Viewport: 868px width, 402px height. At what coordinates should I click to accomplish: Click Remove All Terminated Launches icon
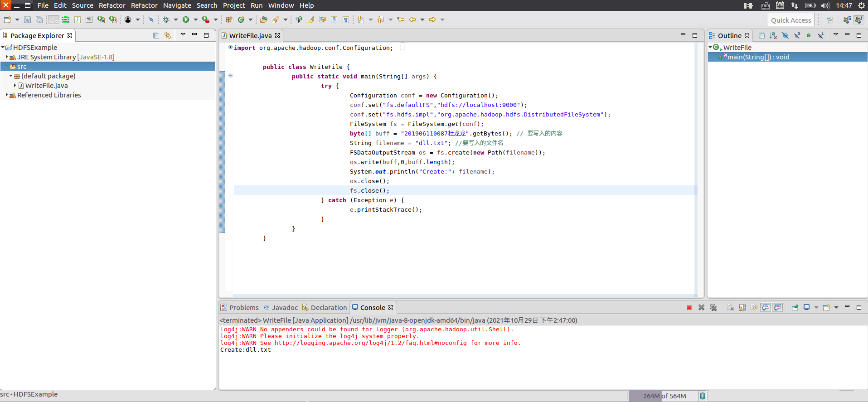713,308
